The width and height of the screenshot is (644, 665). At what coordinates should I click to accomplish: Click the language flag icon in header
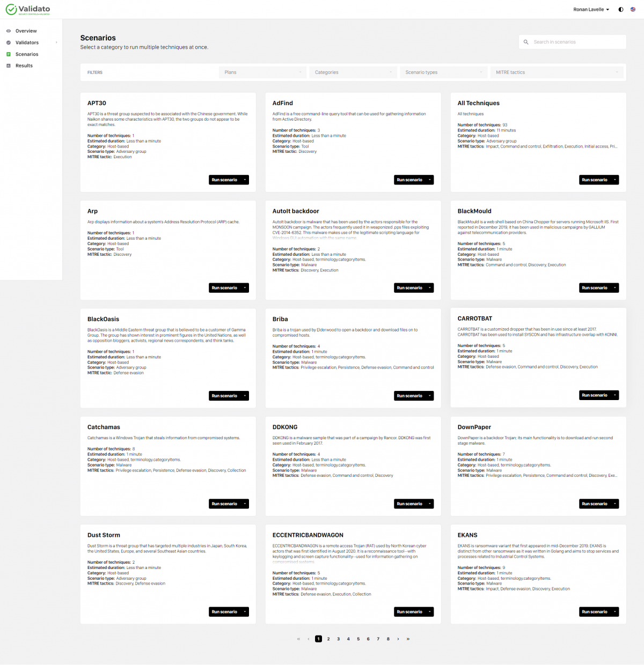coord(633,10)
